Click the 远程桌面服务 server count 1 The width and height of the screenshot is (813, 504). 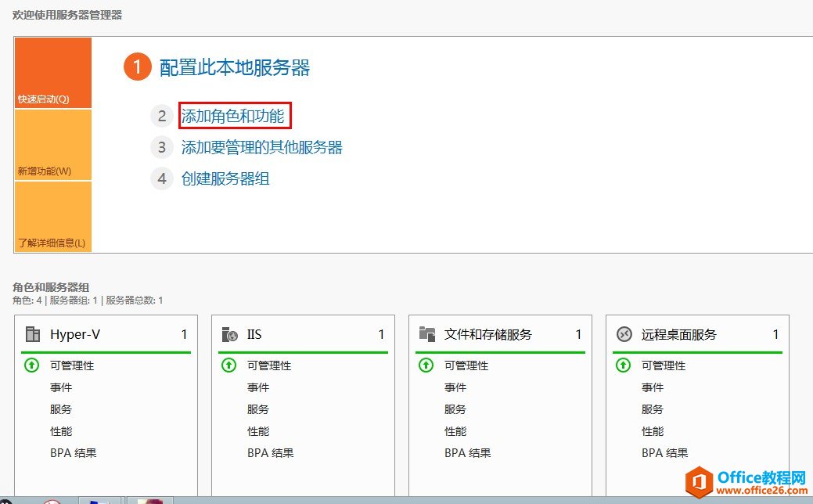click(775, 334)
